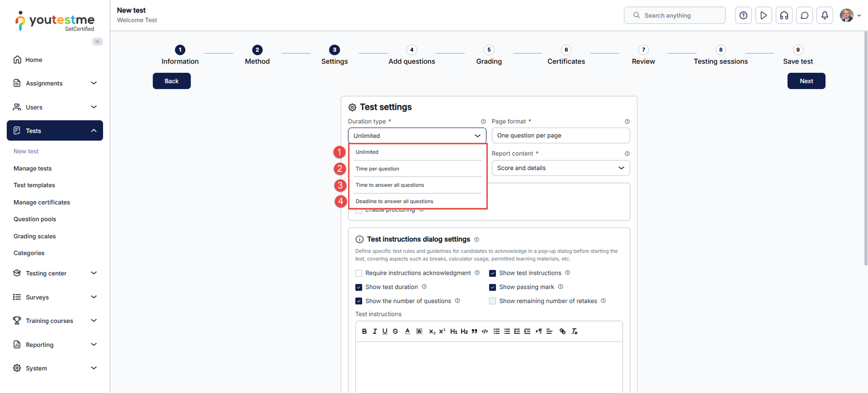
Task: Toggle bold in Test instructions editor
Action: (364, 331)
